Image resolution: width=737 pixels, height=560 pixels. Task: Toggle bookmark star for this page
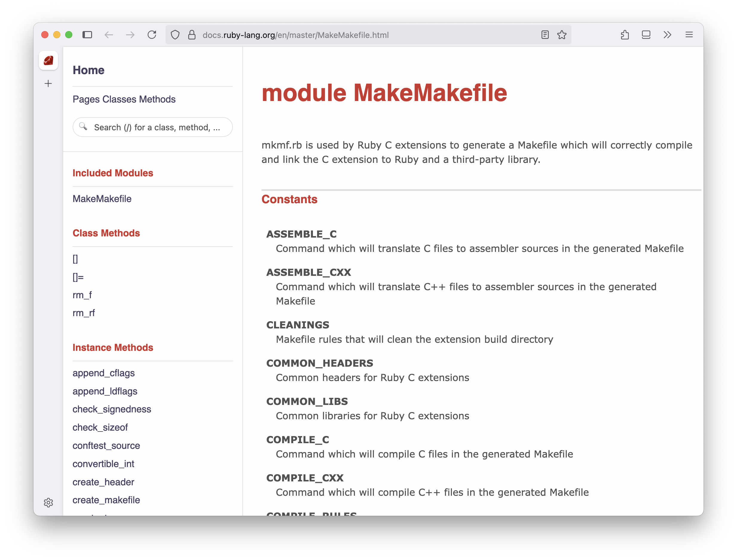(x=562, y=35)
